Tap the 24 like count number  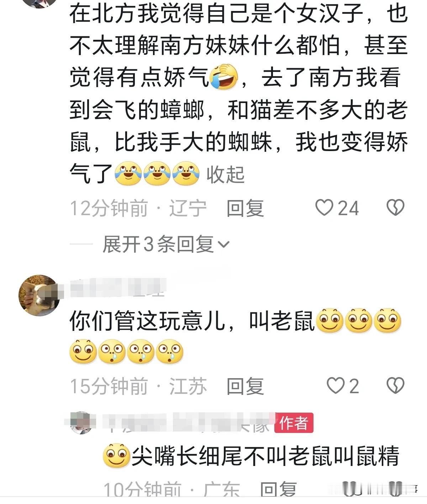click(x=348, y=208)
